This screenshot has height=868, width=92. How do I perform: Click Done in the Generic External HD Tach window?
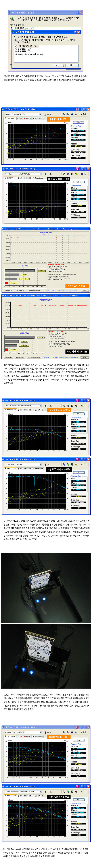[x=85, y=290]
